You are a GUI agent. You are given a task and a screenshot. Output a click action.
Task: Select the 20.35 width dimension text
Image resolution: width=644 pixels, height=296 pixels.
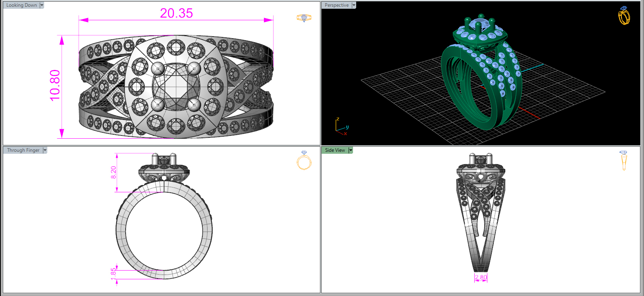click(x=176, y=13)
